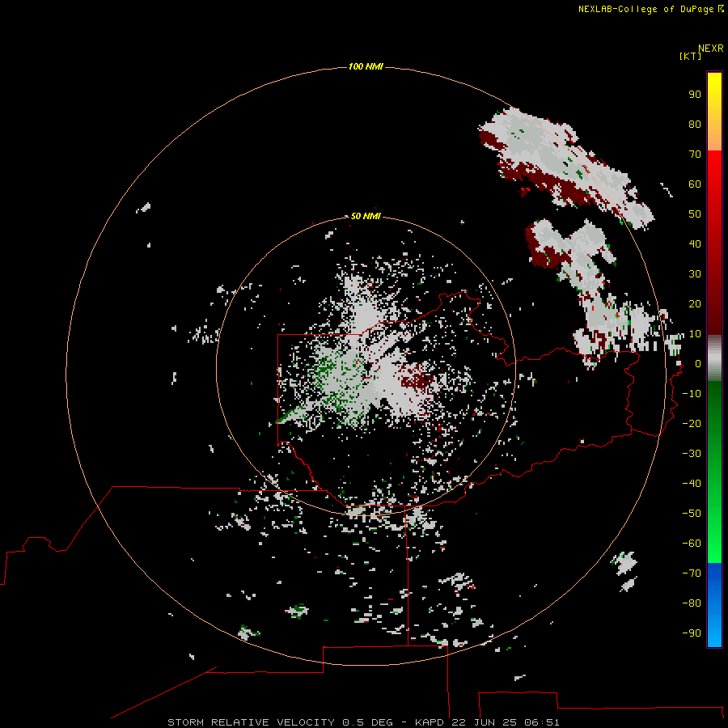Click the 20 value on the velocity scale
728x728 pixels.
[695, 304]
